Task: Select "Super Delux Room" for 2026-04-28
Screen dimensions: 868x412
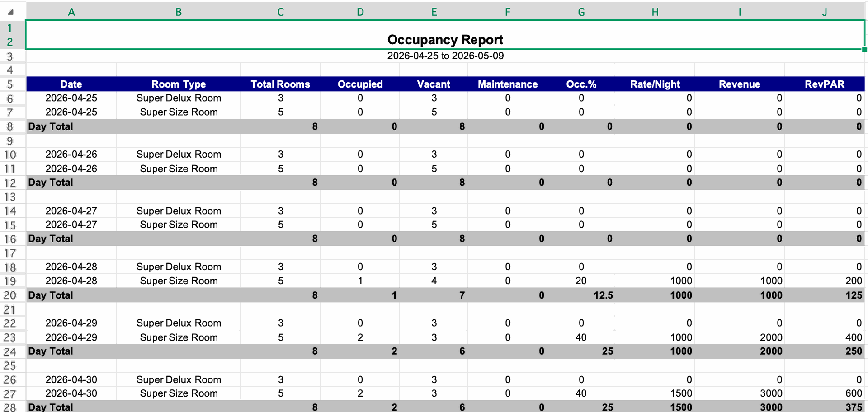Action: [x=179, y=267]
